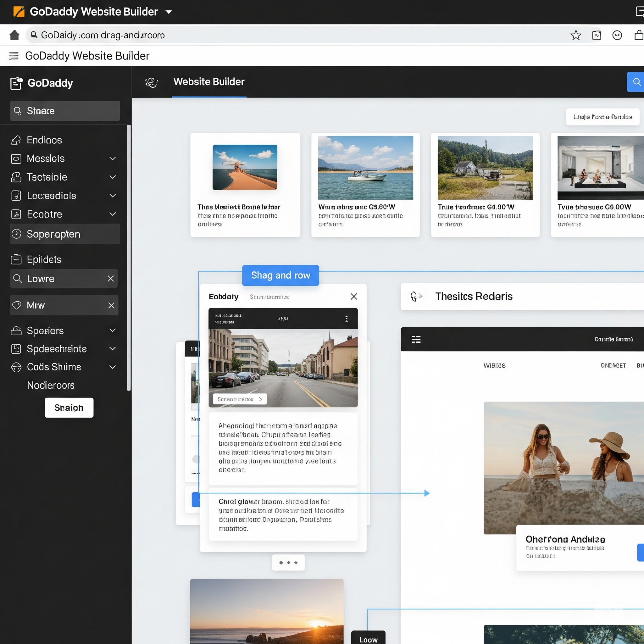Expand the Sporiors section
This screenshot has height=644, width=644.
point(113,330)
